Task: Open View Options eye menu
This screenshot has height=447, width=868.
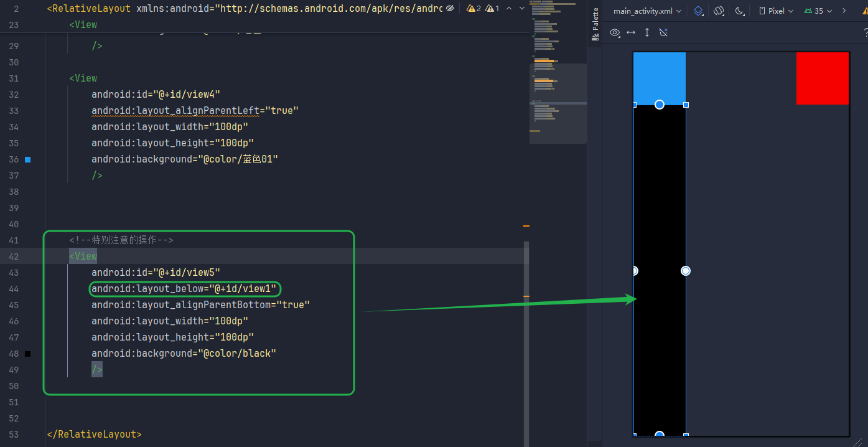Action: (615, 32)
